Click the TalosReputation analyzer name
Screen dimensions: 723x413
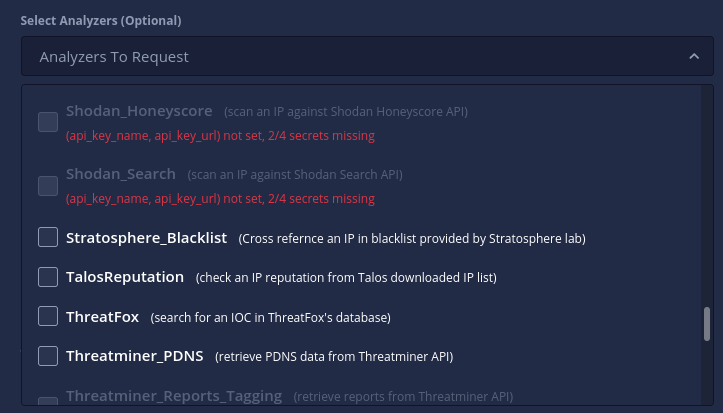[x=125, y=277]
